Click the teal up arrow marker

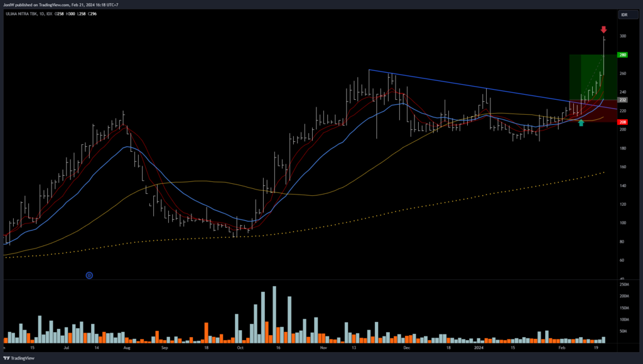tap(581, 123)
